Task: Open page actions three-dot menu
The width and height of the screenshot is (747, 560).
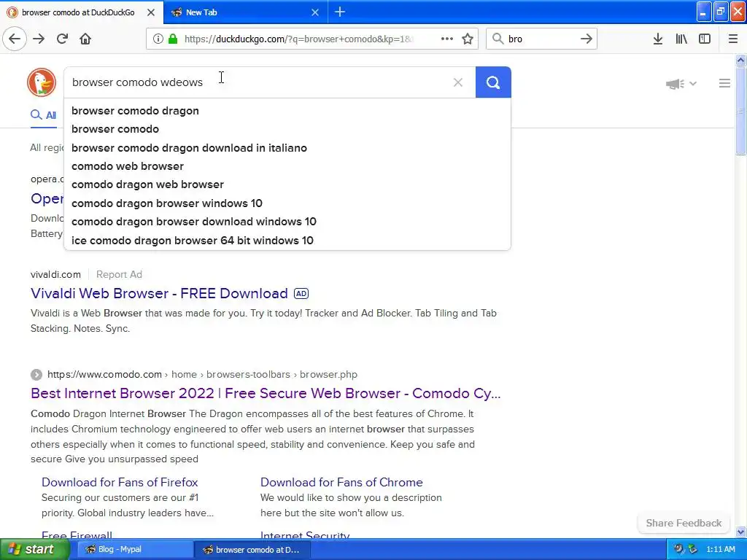Action: click(x=447, y=39)
